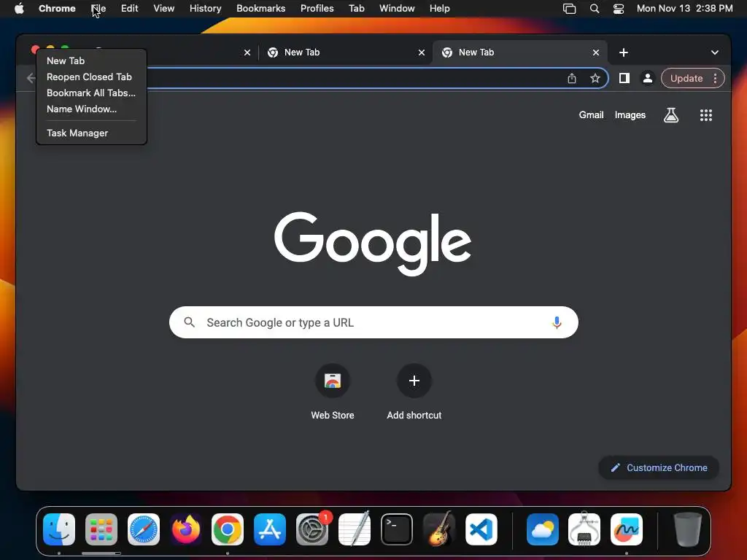Open the History menu
The height and width of the screenshot is (560, 747).
click(205, 8)
